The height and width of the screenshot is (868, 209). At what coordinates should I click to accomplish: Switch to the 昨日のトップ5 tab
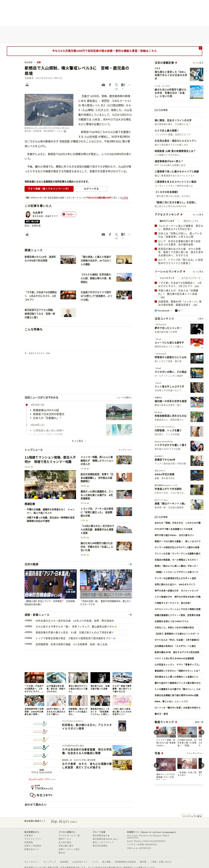191,221
